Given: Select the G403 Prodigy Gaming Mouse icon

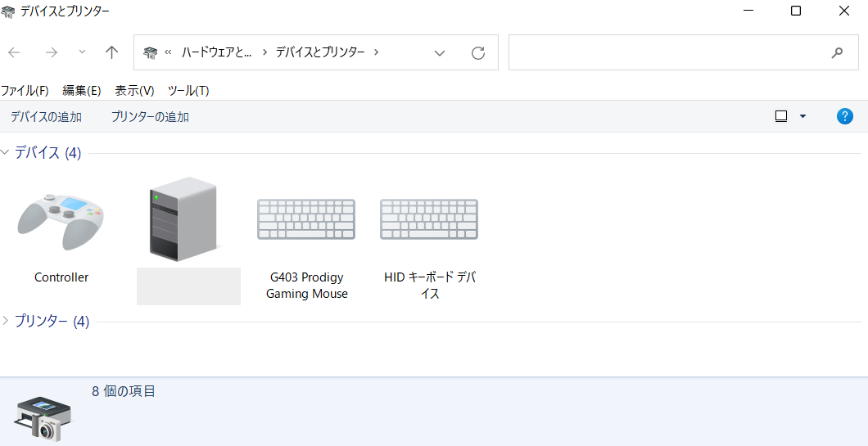Looking at the screenshot, I should [306, 219].
